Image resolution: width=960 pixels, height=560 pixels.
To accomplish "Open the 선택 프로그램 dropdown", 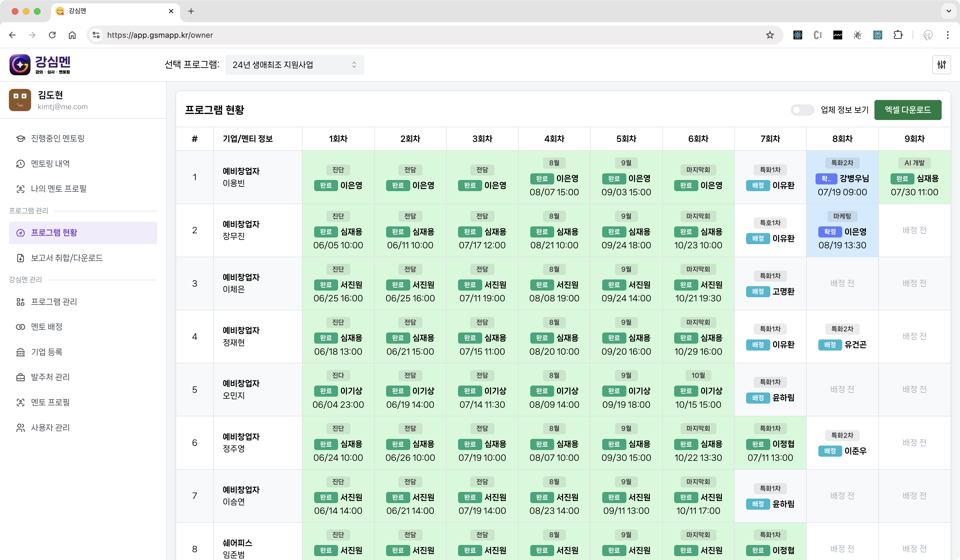I will [x=294, y=64].
